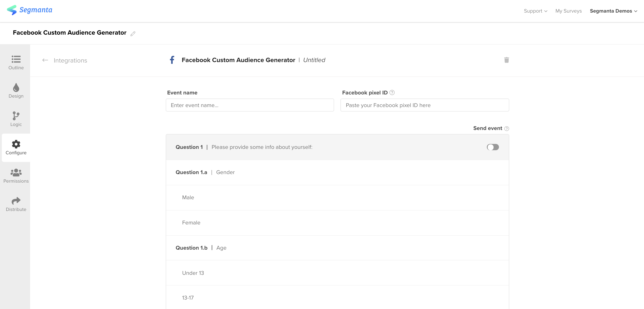Screen dimensions: 644x309
Task: Select the Configure sidebar section
Action: pyautogui.click(x=16, y=148)
